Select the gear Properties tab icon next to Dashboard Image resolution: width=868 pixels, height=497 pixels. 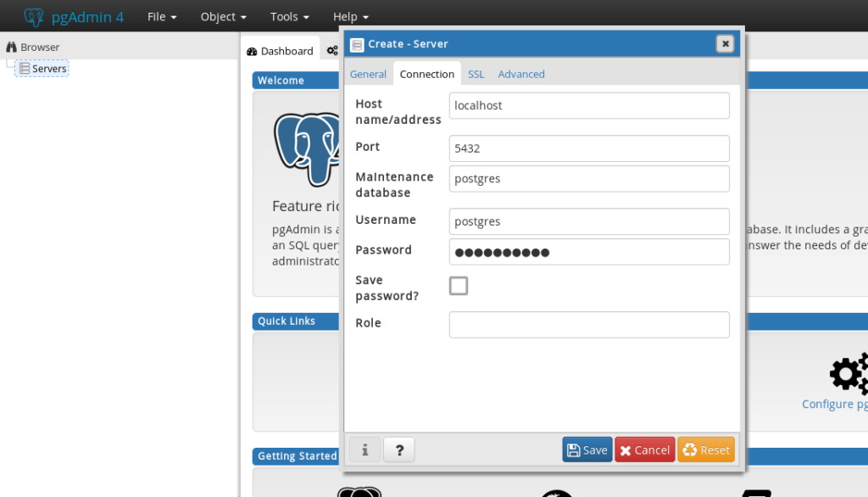pos(332,50)
